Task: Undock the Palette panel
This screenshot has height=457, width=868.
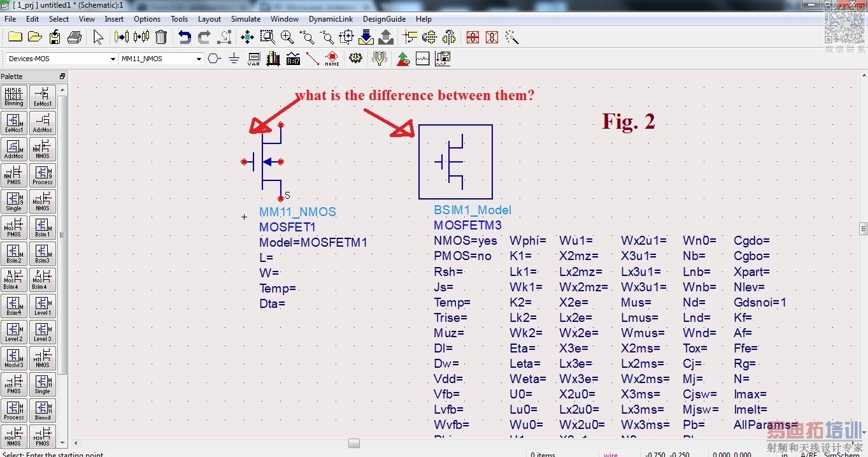Action: coord(62,76)
